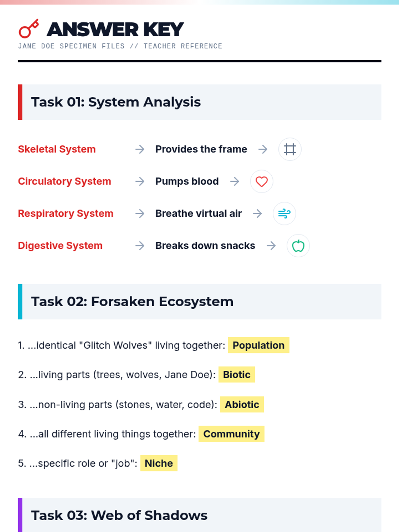
Task: Select the Circulatory System label
Action: [x=65, y=182]
